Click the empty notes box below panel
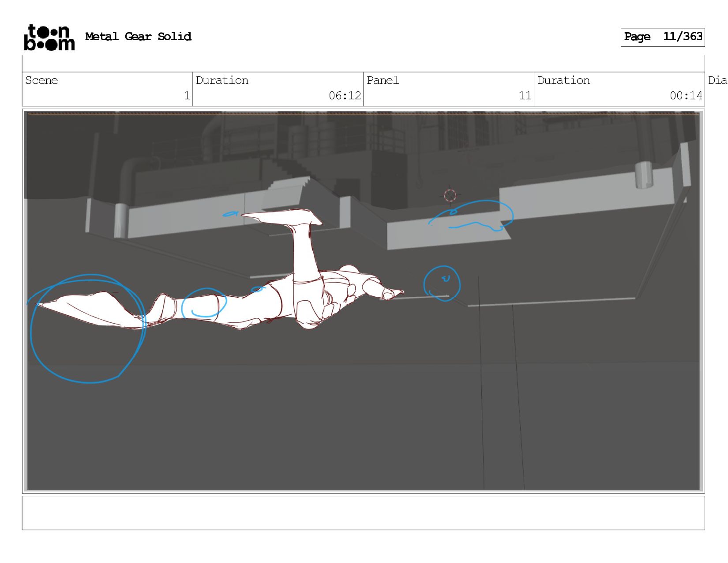The image size is (728, 563). (x=364, y=513)
